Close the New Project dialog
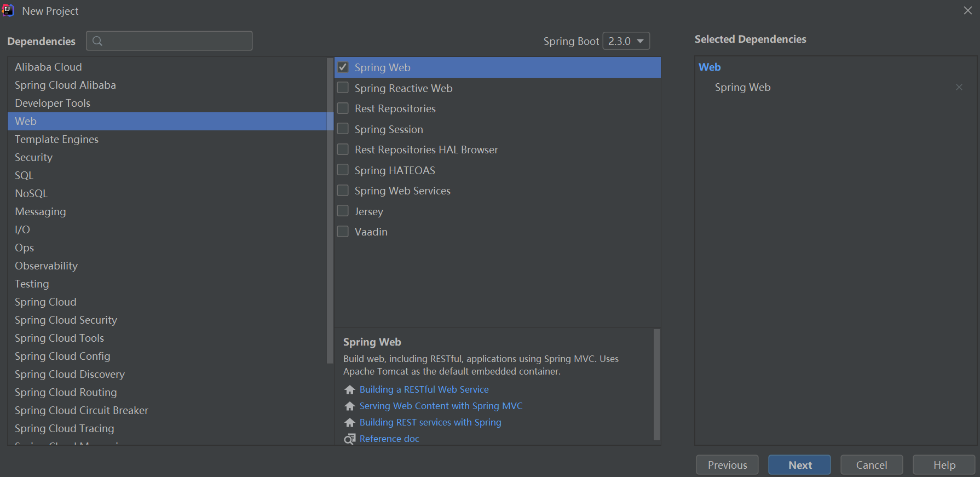Image resolution: width=980 pixels, height=477 pixels. (x=968, y=10)
